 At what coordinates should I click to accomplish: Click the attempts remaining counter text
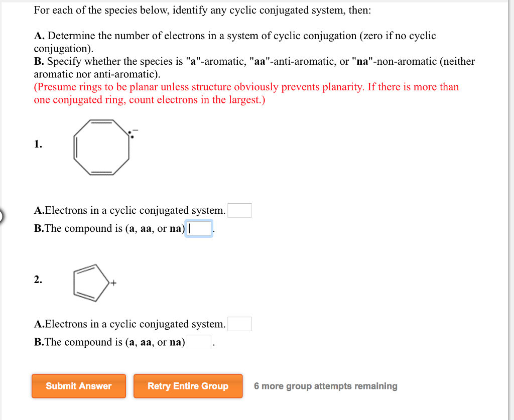[326, 386]
